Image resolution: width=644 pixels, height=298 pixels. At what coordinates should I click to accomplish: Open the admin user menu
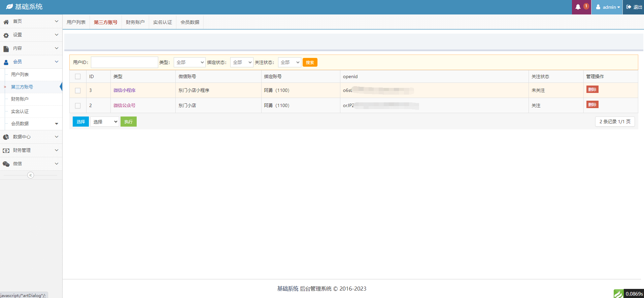coord(608,7)
